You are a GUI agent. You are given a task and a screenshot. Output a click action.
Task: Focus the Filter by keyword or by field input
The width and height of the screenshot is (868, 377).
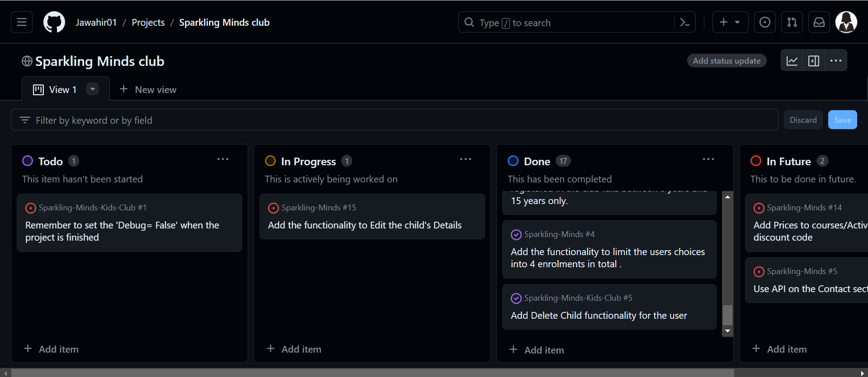(x=394, y=120)
